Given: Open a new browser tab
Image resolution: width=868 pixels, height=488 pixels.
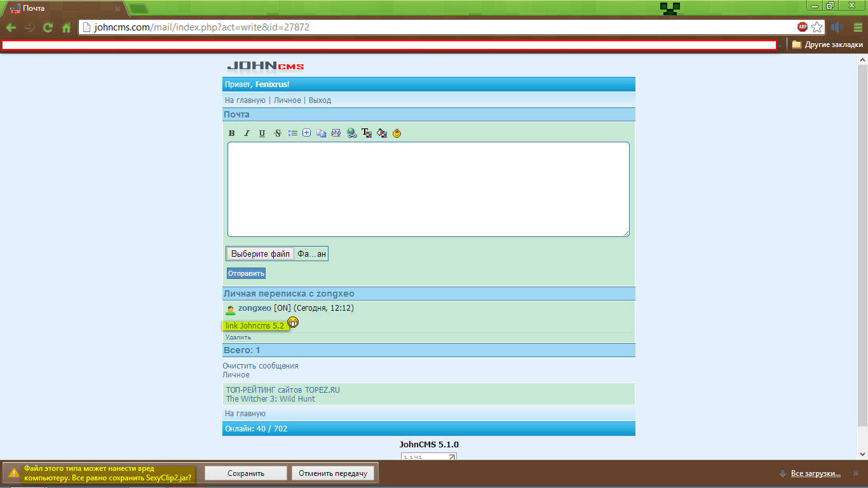Looking at the screenshot, I should click(x=138, y=9).
